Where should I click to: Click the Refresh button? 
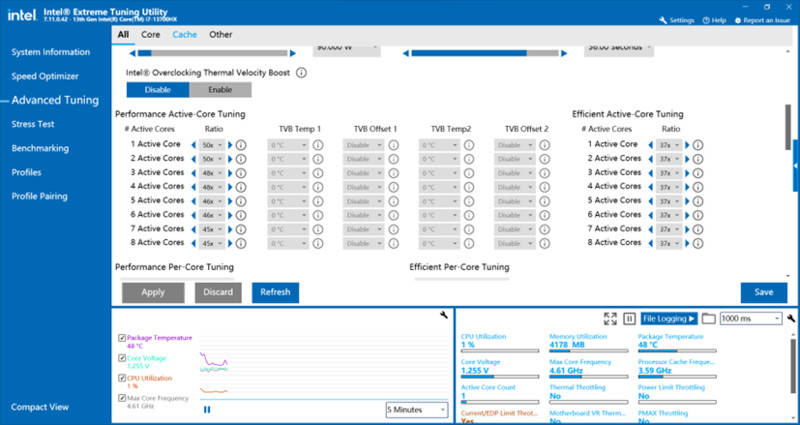[x=276, y=292]
